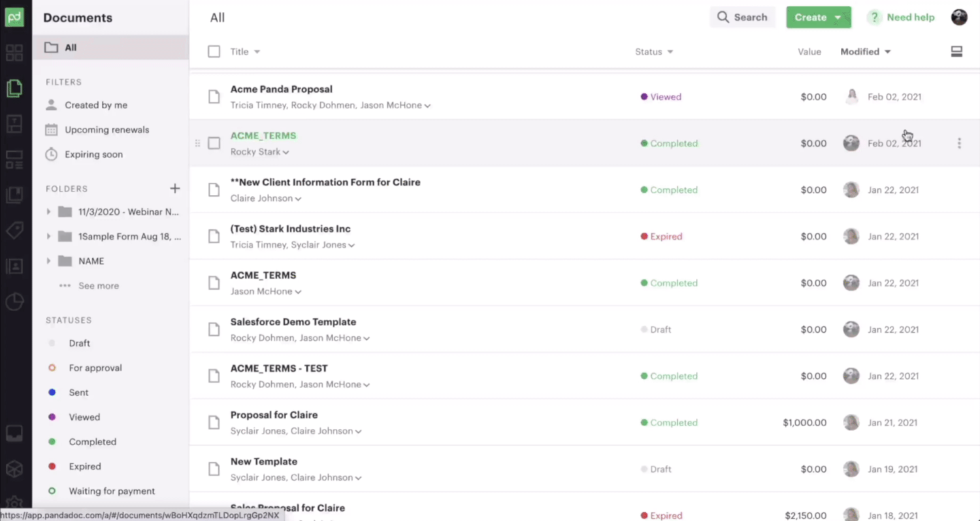980x521 pixels.
Task: Sort by Title using its header arrow
Action: (x=257, y=52)
